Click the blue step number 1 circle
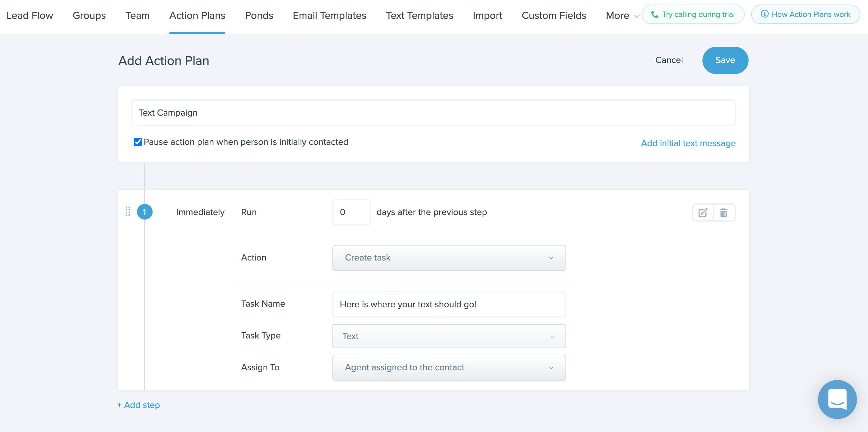The image size is (868, 432). [144, 212]
